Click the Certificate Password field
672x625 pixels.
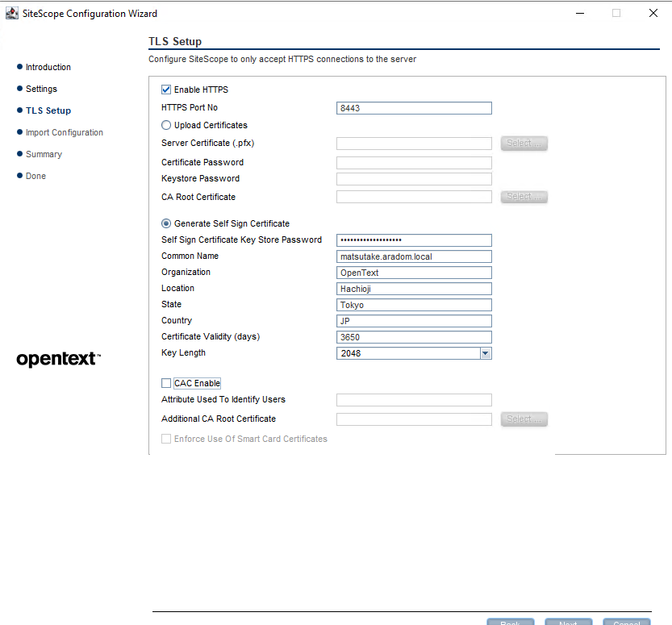pos(414,163)
